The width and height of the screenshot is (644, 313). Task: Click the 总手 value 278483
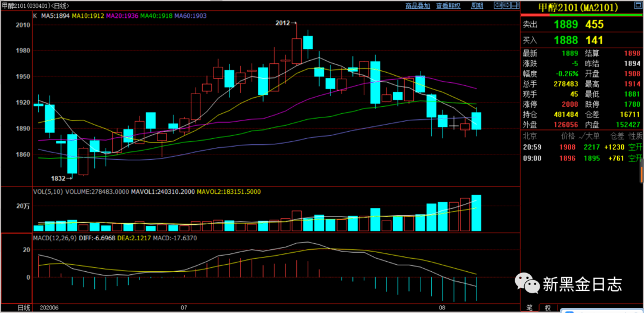tap(566, 84)
